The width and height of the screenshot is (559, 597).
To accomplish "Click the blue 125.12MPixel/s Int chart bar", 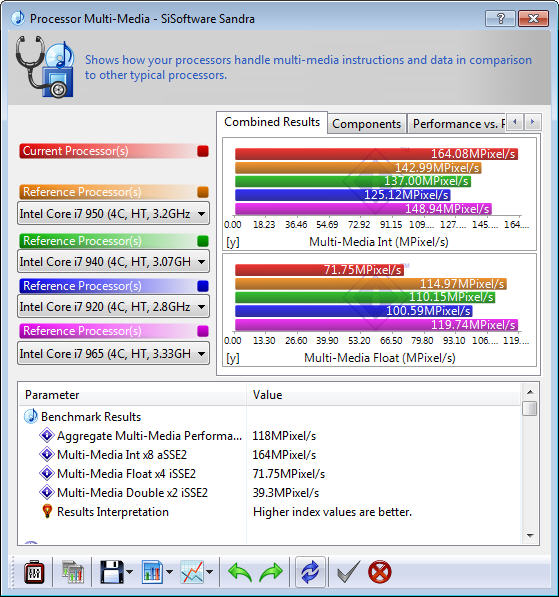I will point(343,195).
